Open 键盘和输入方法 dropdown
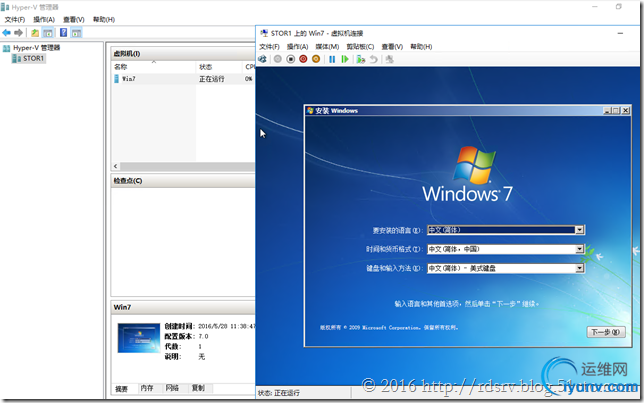This screenshot has width=644, height=403. coord(506,268)
